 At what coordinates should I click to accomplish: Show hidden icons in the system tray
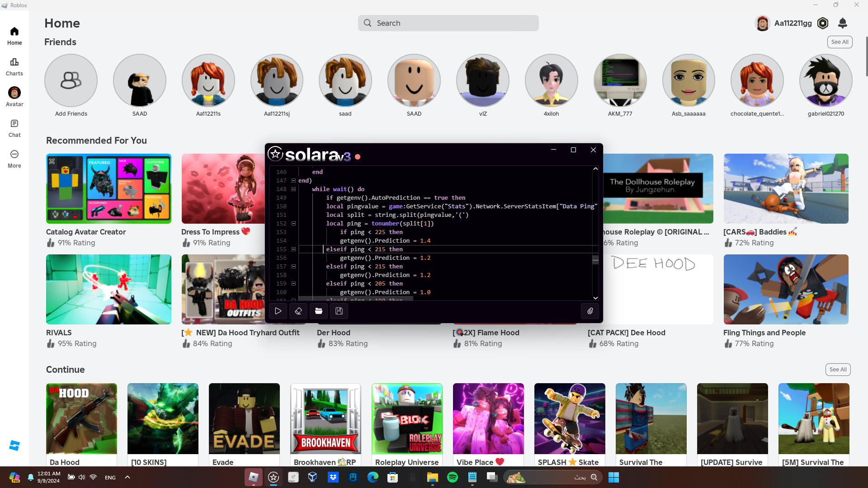tap(127, 477)
